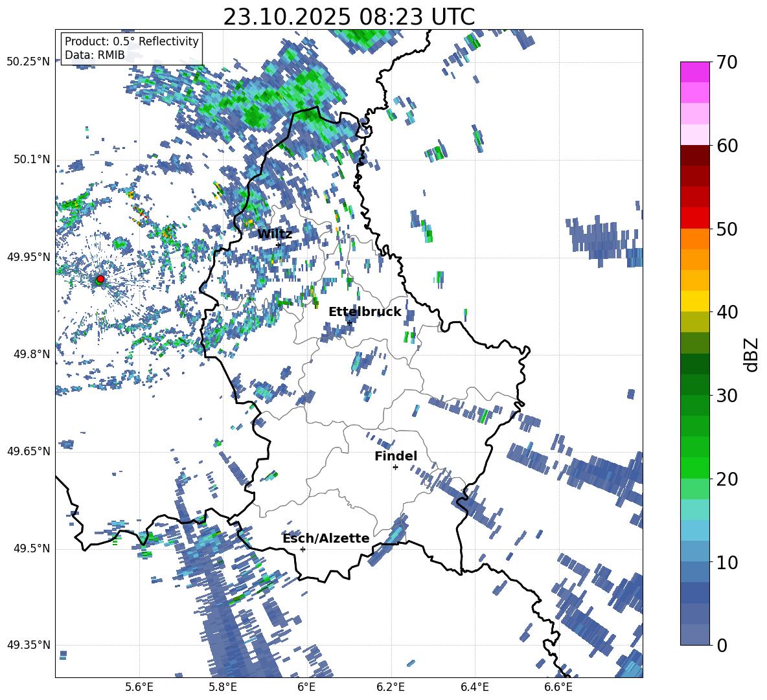Click the 6.4°E longitude label
Screen dimensions: 767x700
pyautogui.click(x=474, y=687)
